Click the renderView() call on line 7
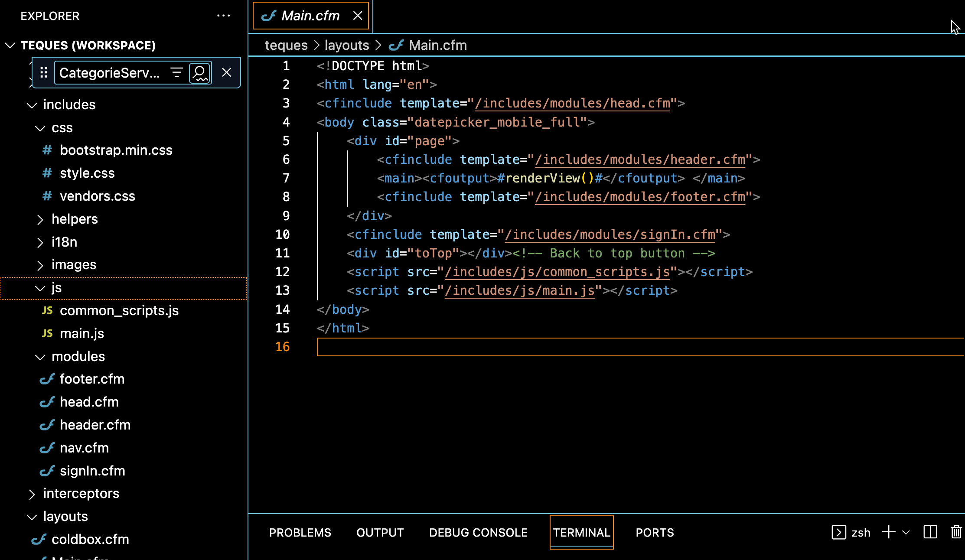The image size is (965, 560). (x=550, y=178)
